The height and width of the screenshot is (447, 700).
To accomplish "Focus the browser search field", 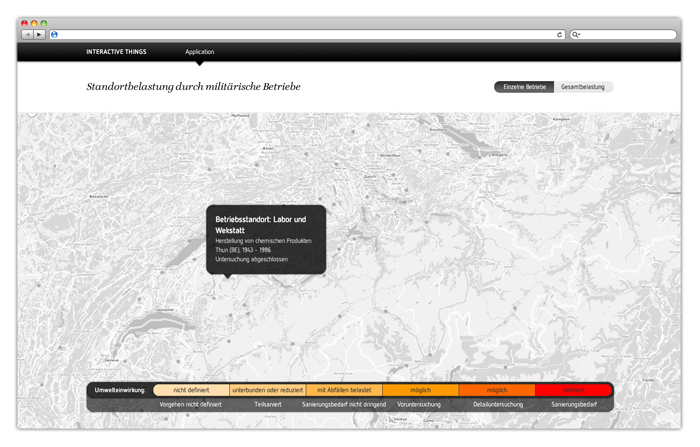I will coord(623,34).
